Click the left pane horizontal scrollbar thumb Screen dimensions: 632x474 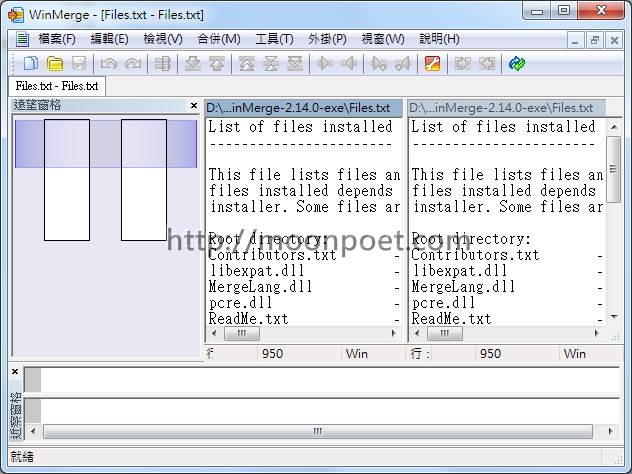[242, 333]
